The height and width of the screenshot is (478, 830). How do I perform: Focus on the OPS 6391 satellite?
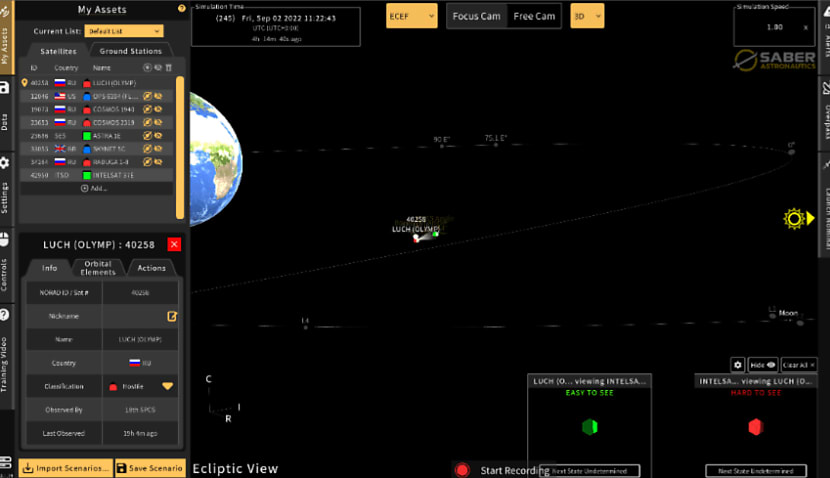(x=147, y=96)
